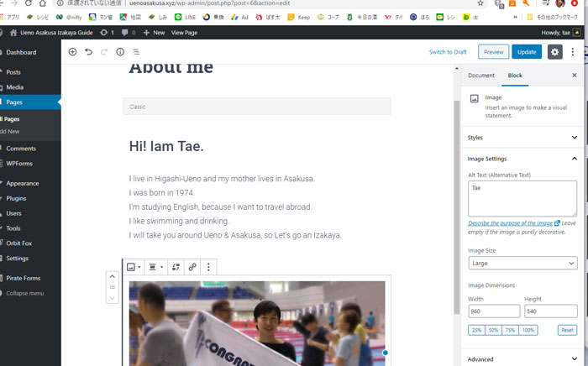This screenshot has height=366, width=588.
Task: Set image size to 25%
Action: pos(476,330)
